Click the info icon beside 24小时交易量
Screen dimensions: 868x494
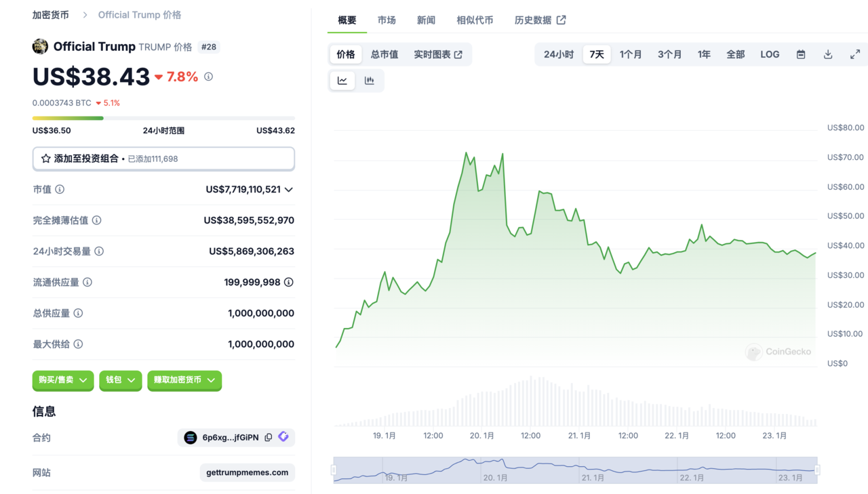coord(99,251)
